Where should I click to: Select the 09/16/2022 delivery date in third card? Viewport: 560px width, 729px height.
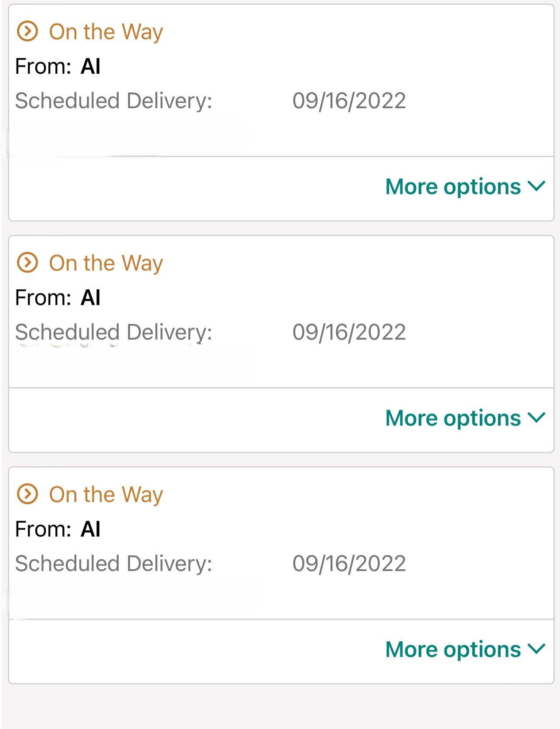(x=349, y=563)
